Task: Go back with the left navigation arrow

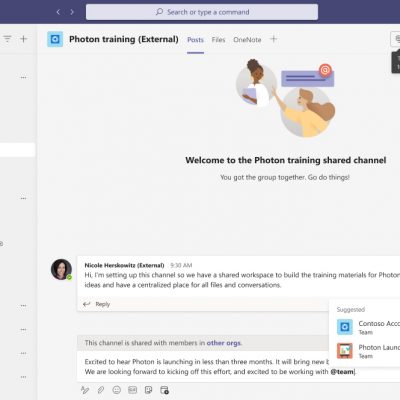Action: click(x=58, y=12)
